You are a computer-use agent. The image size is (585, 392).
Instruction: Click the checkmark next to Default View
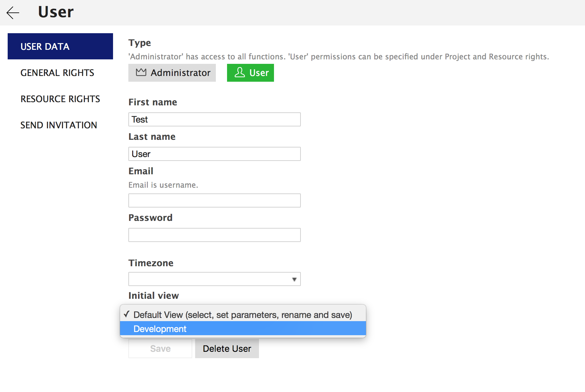tap(127, 314)
